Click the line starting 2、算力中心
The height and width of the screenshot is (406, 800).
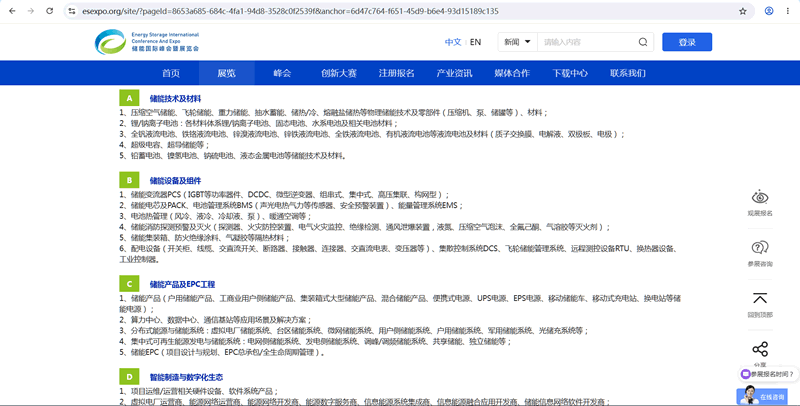[x=215, y=320]
